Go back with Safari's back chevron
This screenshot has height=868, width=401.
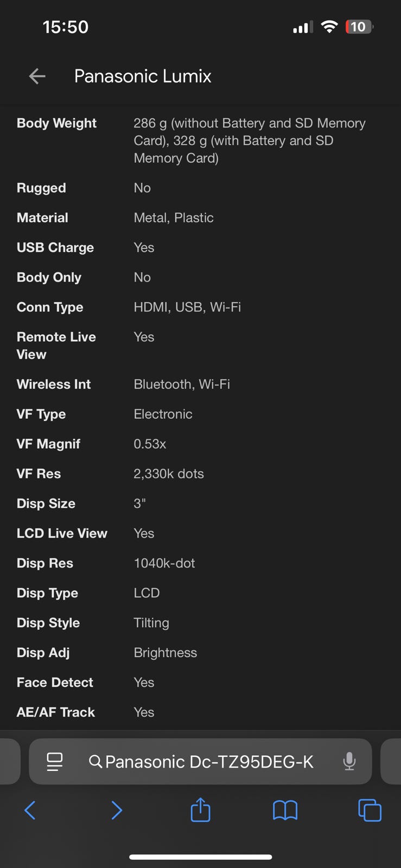point(30,810)
